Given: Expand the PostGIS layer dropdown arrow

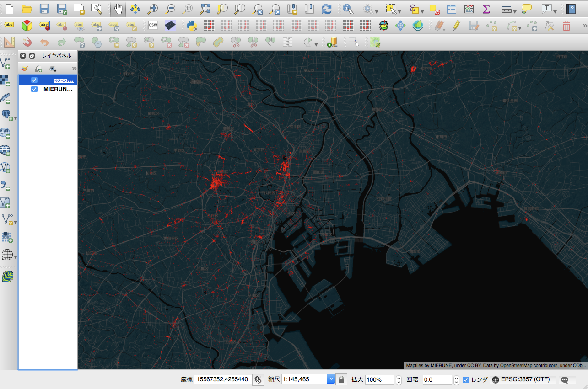Looking at the screenshot, I should pos(16,118).
